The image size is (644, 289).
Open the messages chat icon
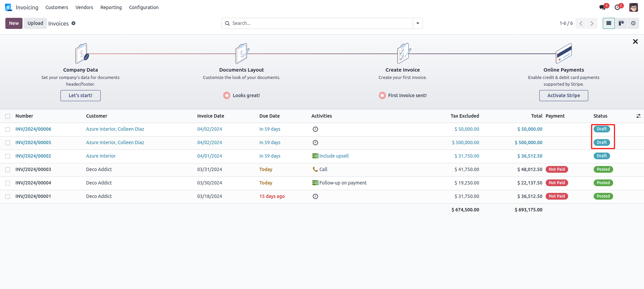[x=603, y=7]
